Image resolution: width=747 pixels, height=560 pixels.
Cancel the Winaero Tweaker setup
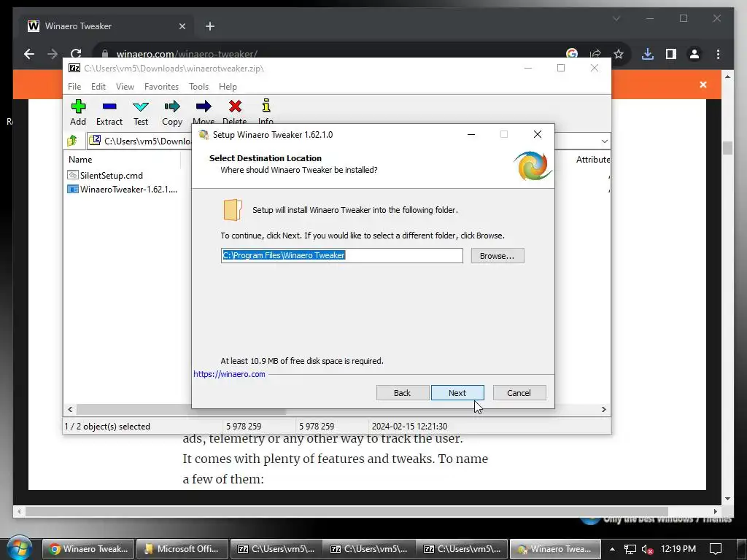coord(519,393)
